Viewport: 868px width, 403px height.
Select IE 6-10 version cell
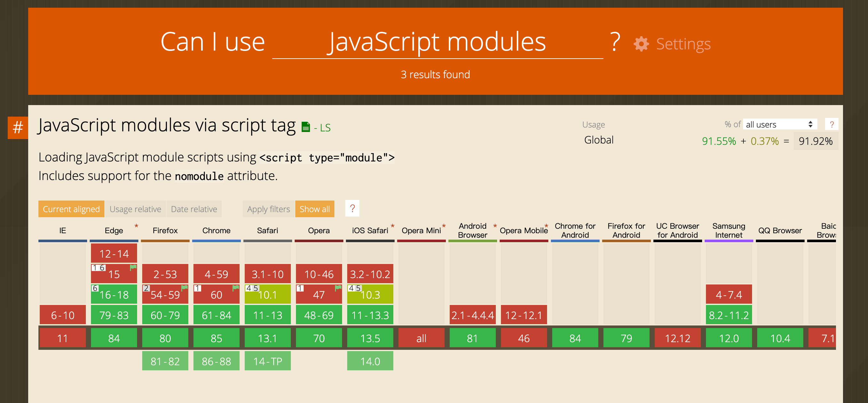(x=63, y=315)
